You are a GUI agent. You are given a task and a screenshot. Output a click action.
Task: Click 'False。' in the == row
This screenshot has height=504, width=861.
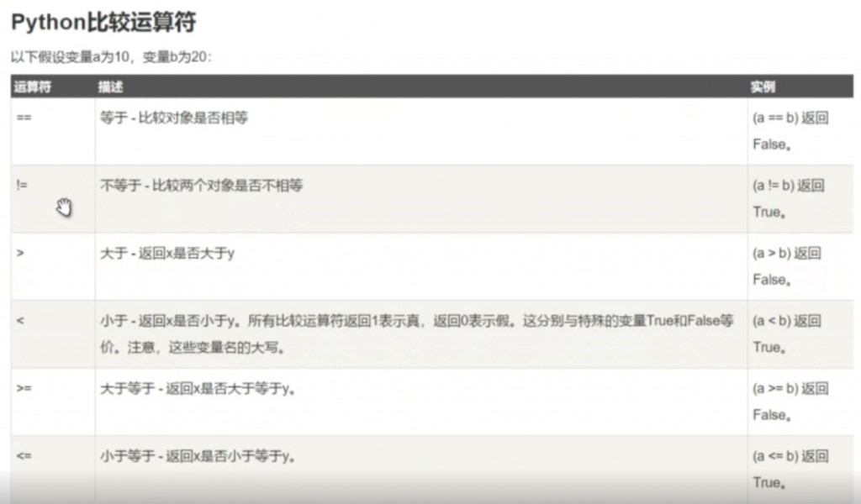pyautogui.click(x=772, y=144)
